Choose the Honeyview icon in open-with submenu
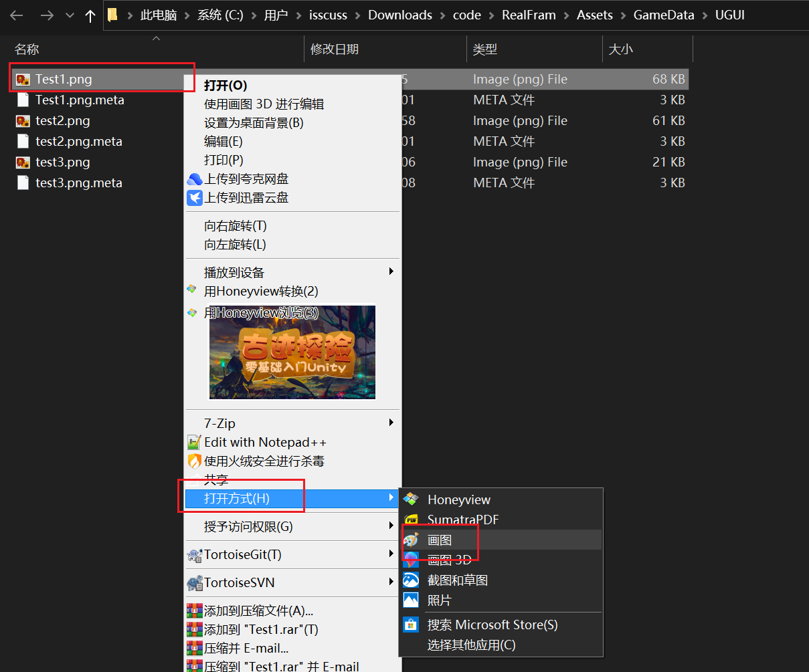Screen dimensions: 809x672 411,499
